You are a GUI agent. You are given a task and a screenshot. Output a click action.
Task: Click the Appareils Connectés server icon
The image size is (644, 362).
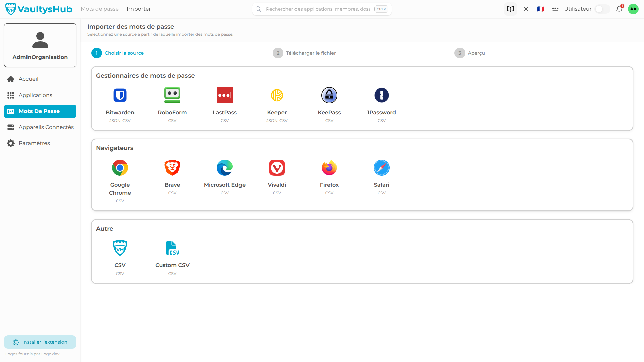(11, 127)
